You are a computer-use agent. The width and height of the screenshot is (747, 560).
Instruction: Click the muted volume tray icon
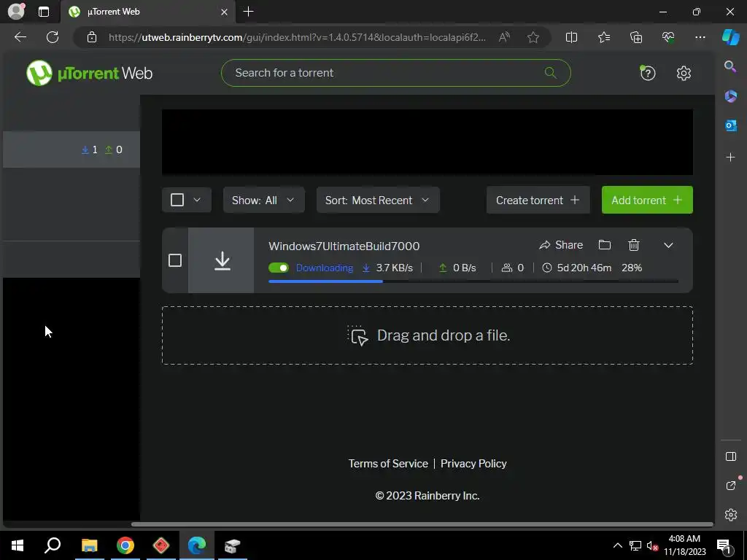pos(652,545)
